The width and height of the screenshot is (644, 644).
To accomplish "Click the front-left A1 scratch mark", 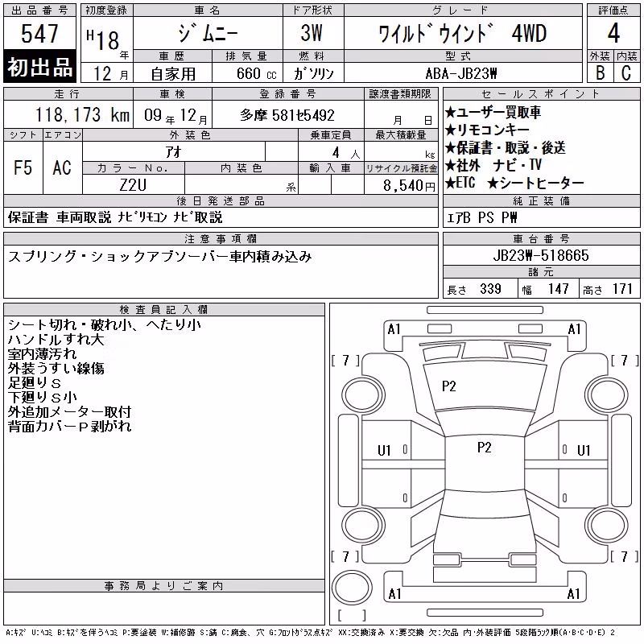I will coord(394,329).
